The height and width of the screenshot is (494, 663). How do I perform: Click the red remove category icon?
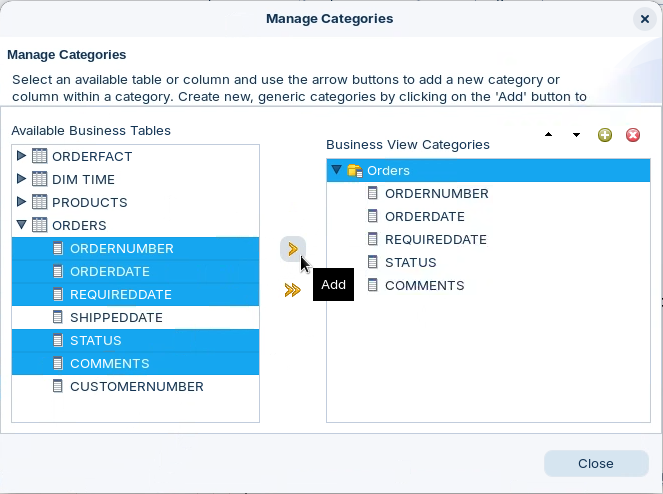coord(633,135)
